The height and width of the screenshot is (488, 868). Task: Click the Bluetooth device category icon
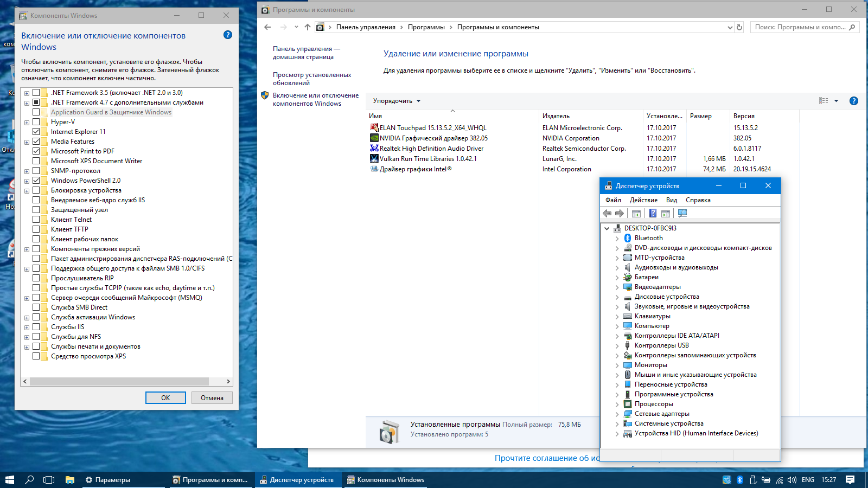[x=628, y=238]
